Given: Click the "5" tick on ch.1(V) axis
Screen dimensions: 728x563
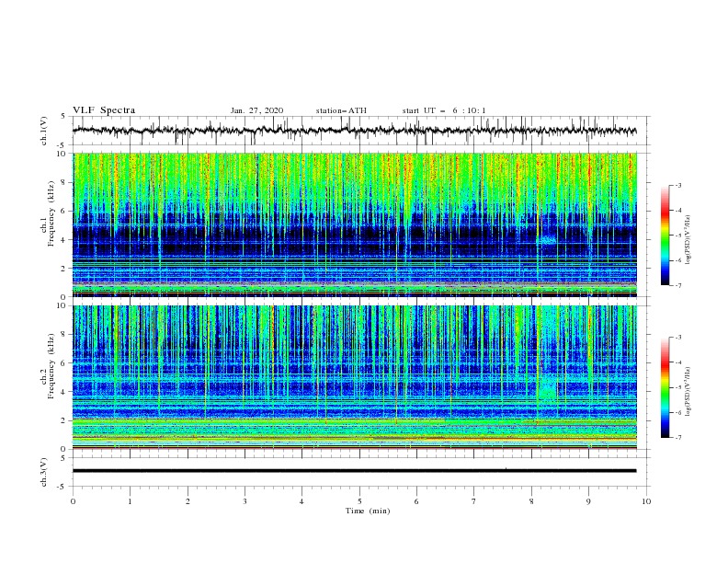Looking at the screenshot, I should [x=64, y=116].
